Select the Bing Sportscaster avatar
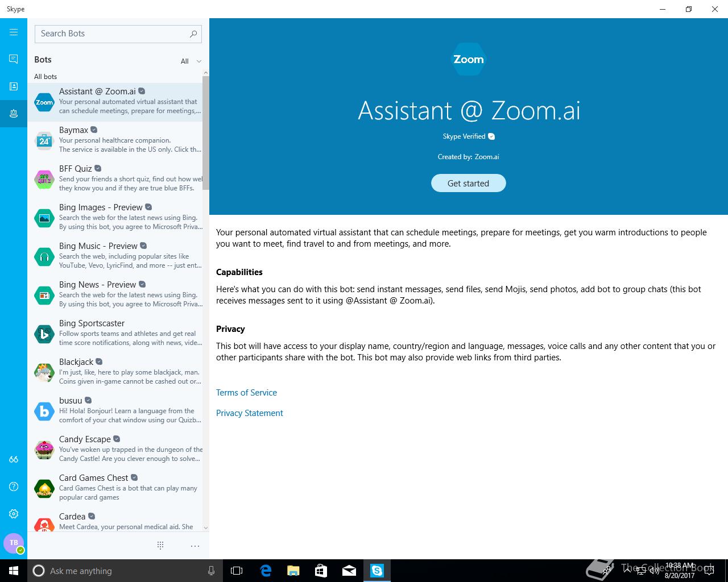 click(44, 334)
